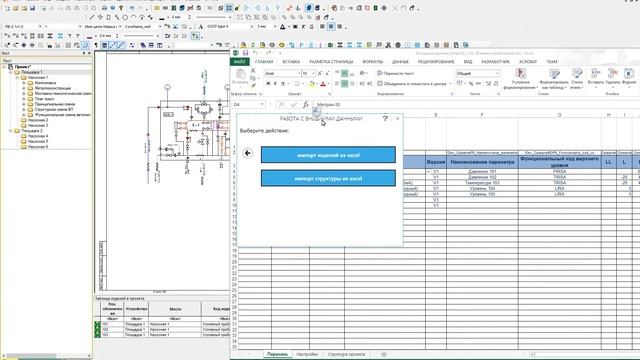
Task: Save the workbook from Excel's quick access
Action: (x=245, y=53)
